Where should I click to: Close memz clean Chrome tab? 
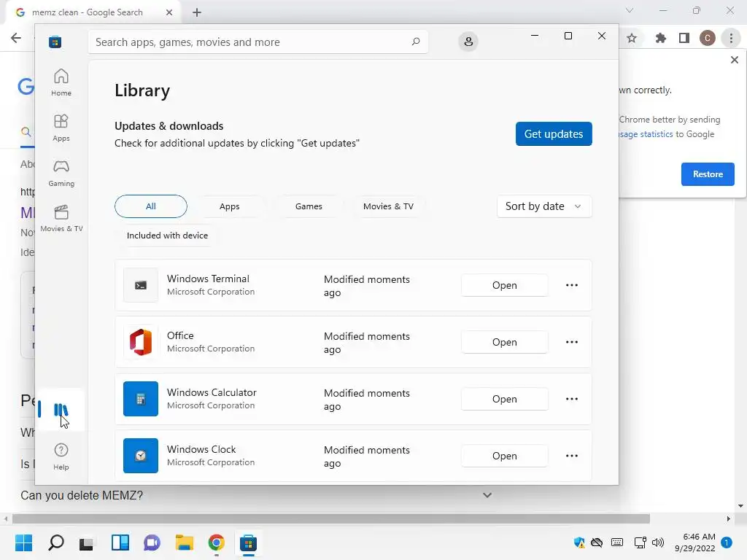coord(169,12)
